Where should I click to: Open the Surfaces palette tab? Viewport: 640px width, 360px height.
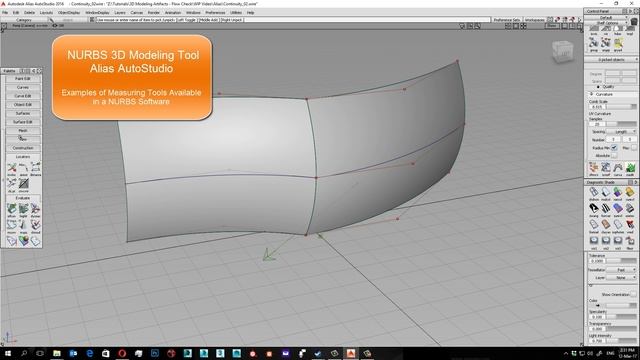tap(23, 113)
